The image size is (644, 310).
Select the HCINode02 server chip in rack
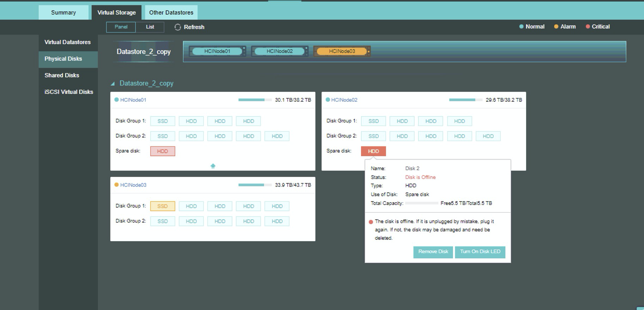coord(279,51)
